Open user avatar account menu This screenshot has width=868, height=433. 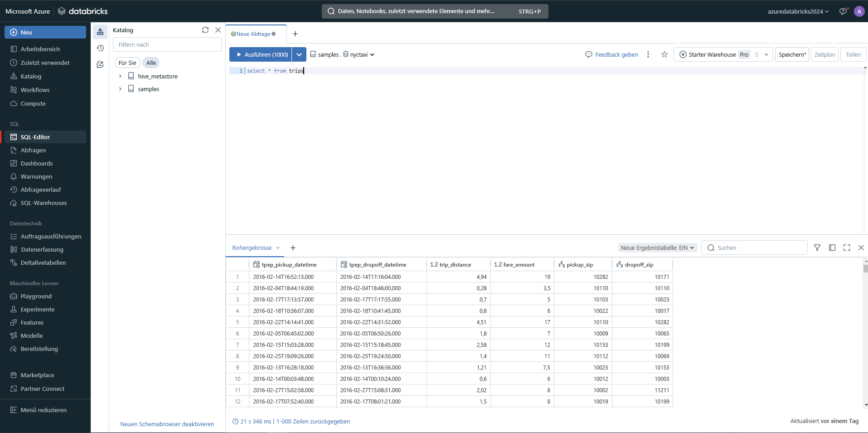(859, 11)
